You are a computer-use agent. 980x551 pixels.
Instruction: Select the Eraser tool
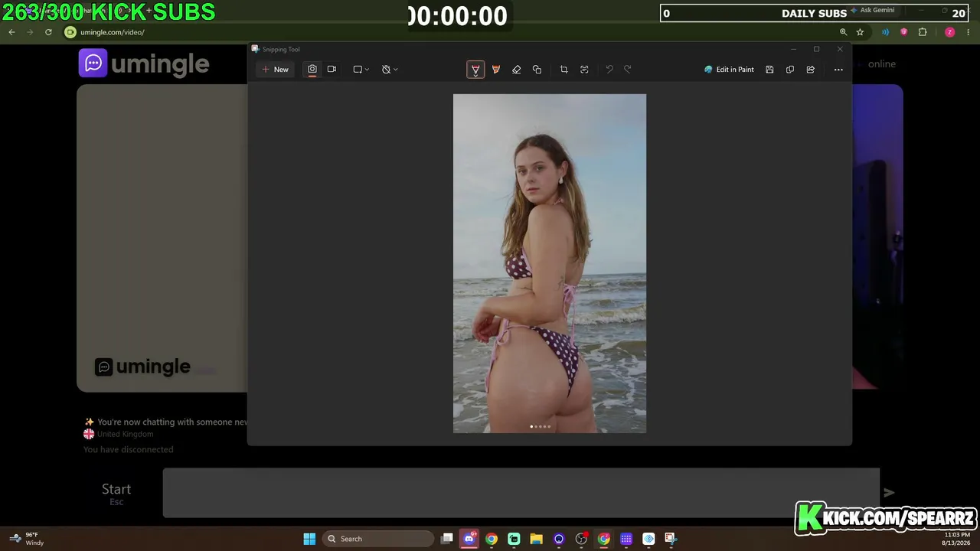(x=517, y=70)
